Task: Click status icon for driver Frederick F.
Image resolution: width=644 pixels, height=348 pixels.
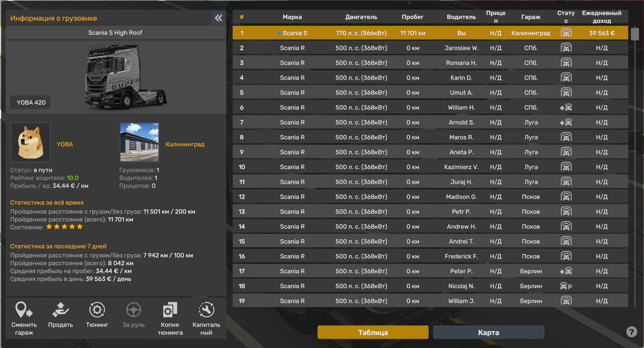Action: pos(566,256)
